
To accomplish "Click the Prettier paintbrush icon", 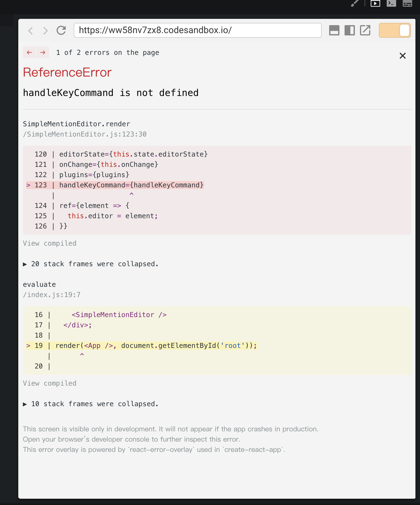I will point(355,4).
